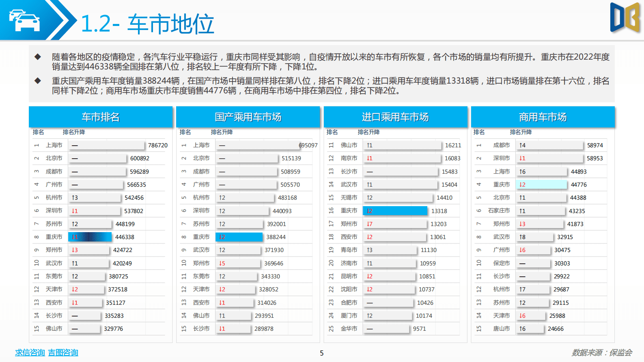Click the value 537802 for 深圳市

pyautogui.click(x=134, y=211)
